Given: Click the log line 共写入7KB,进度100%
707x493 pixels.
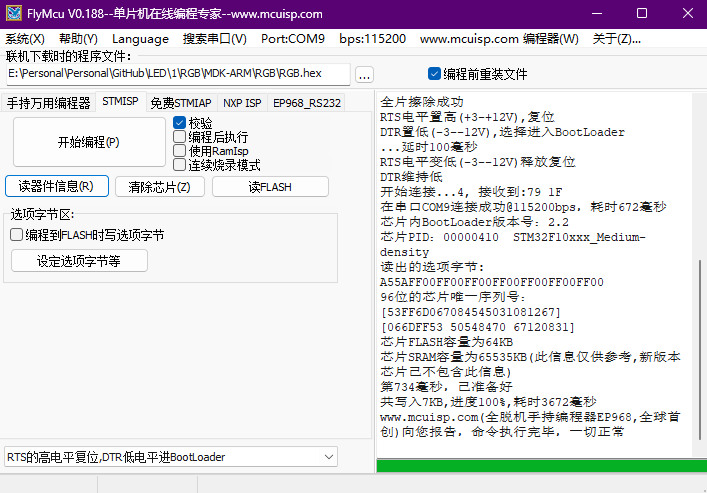Looking at the screenshot, I should click(488, 402).
